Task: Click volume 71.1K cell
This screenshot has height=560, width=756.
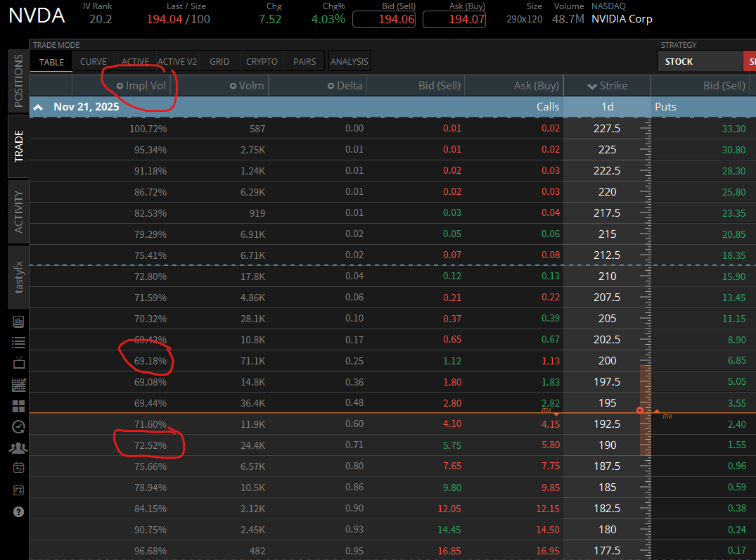Action: coord(252,362)
